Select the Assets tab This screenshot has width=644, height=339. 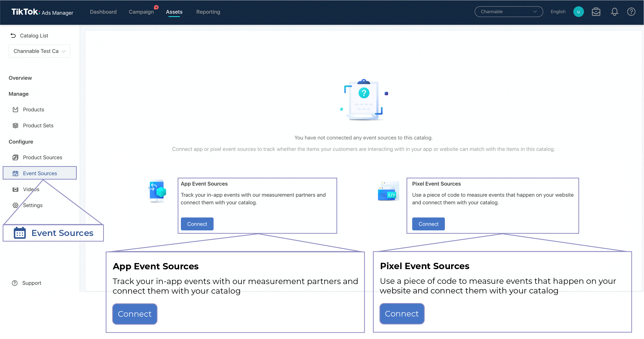(174, 11)
